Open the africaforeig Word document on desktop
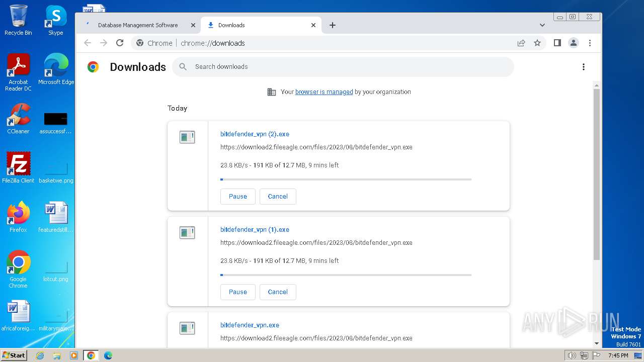 point(18,316)
